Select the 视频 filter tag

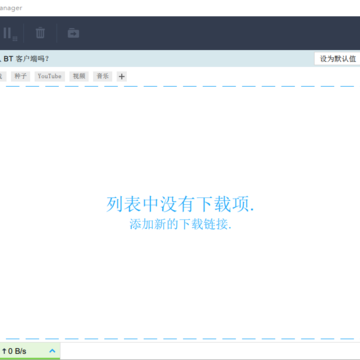pos(79,76)
